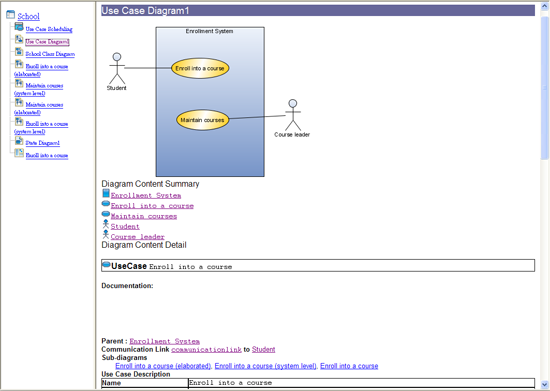Click the icon beside Use Case Scheduling

pyautogui.click(x=19, y=27)
